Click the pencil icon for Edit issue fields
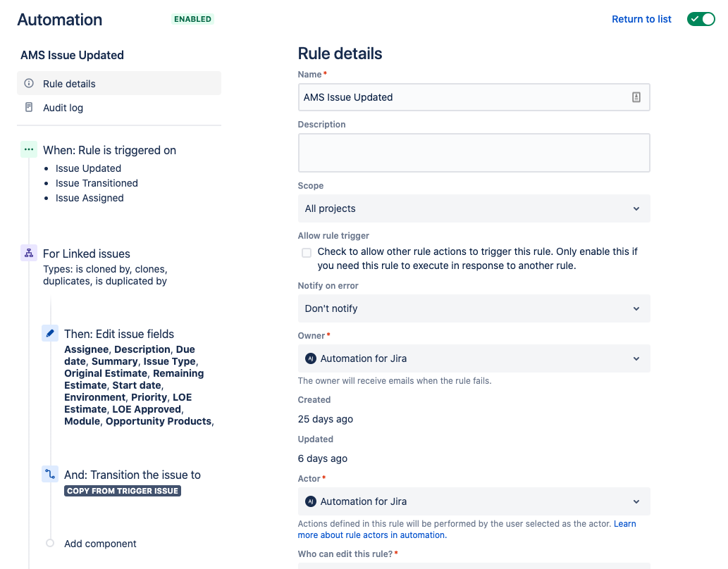Viewport: 728px width, 569px height. point(50,333)
